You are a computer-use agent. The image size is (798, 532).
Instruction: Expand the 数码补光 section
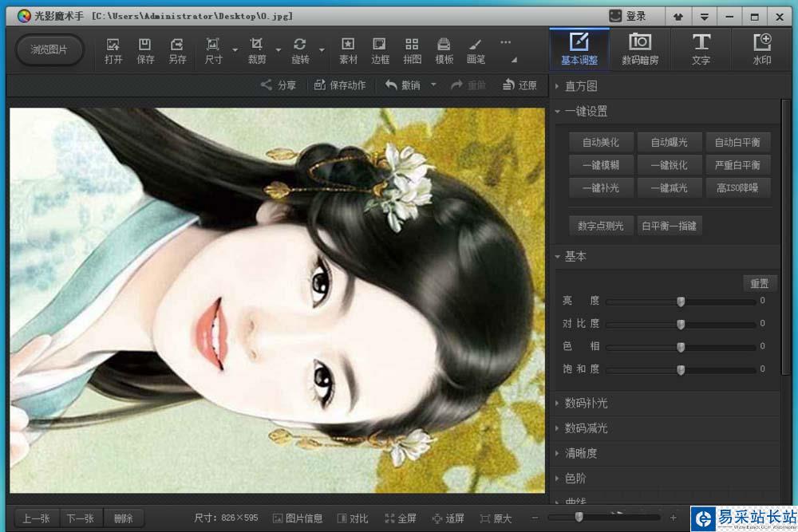coord(586,403)
